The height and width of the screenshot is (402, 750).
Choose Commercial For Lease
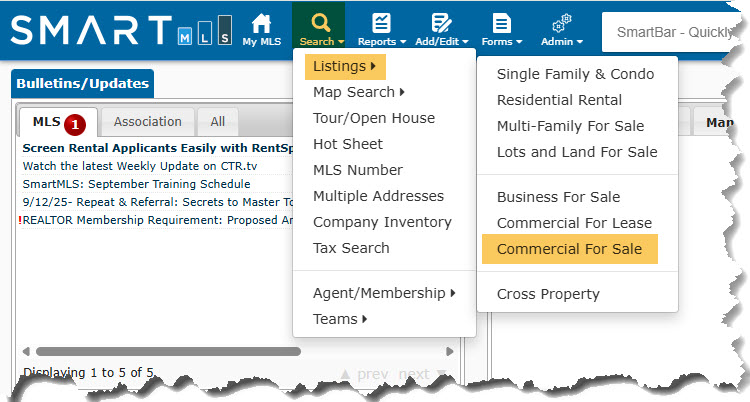coord(574,223)
